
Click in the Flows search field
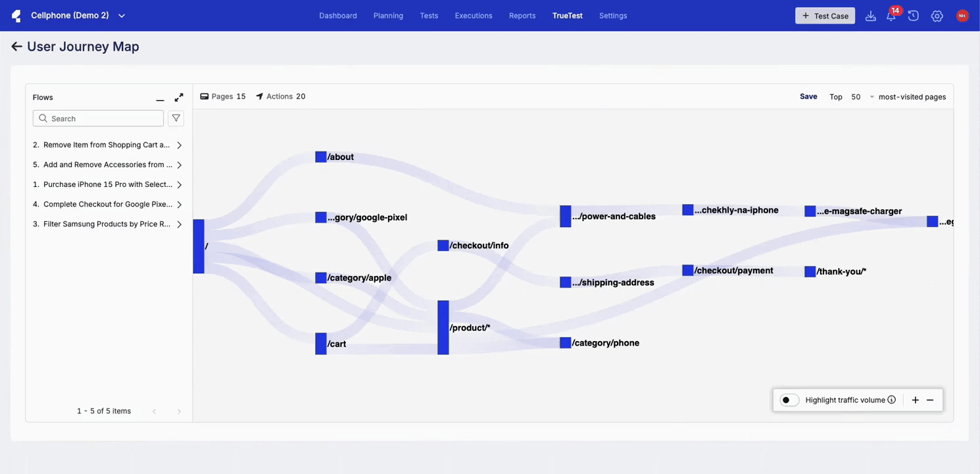(98, 118)
